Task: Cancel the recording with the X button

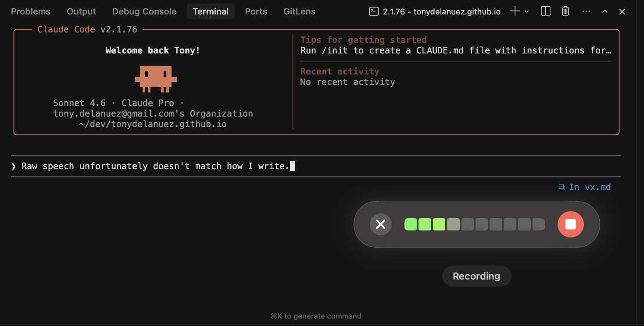Action: [380, 224]
